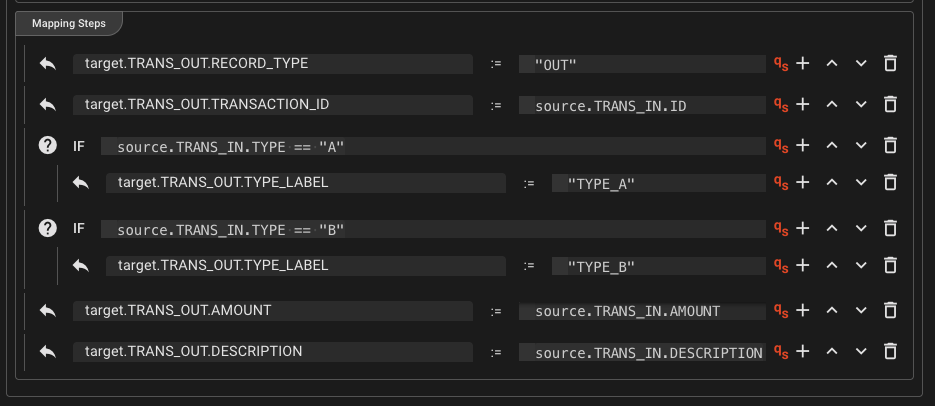This screenshot has width=935, height=406.
Task: Move the AMOUNT step down
Action: [861, 311]
